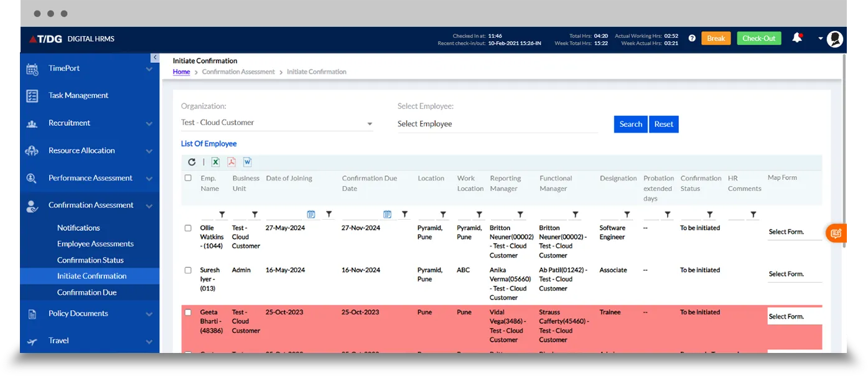This screenshot has height=376, width=868.
Task: Export employee list to Excel
Action: (x=215, y=162)
